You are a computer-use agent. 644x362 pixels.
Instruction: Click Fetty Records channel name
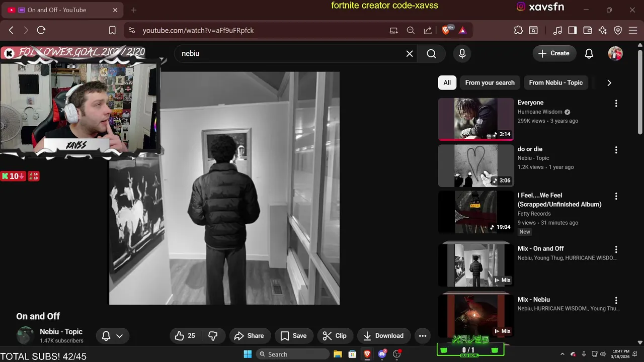click(x=534, y=214)
